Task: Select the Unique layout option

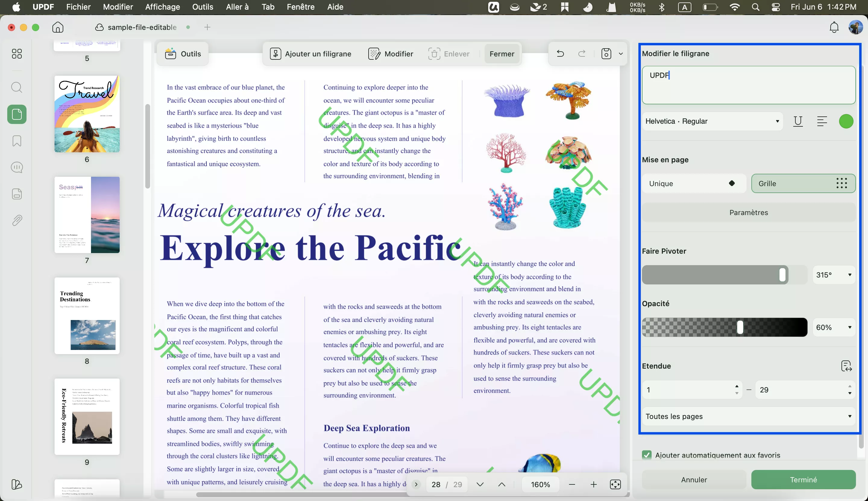Action: [x=694, y=183]
